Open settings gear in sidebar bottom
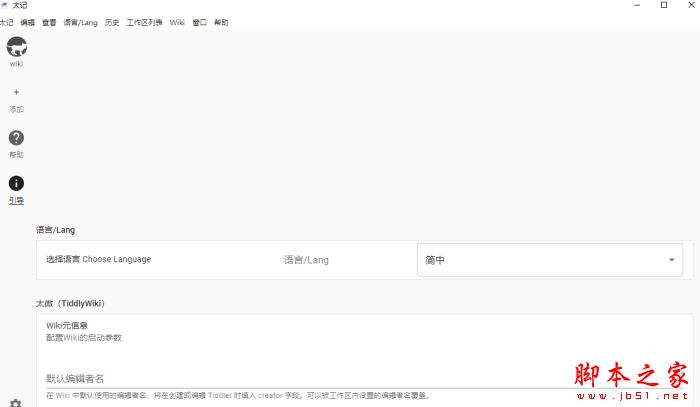This screenshot has height=407, width=700. pyautogui.click(x=15, y=402)
